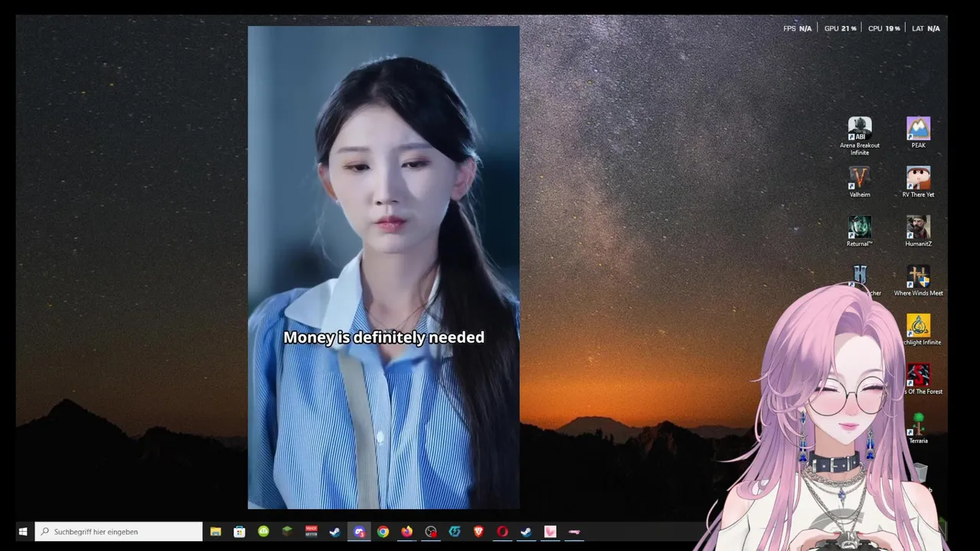
Task: Select the Sons Of The Forest shortcut
Action: point(918,379)
